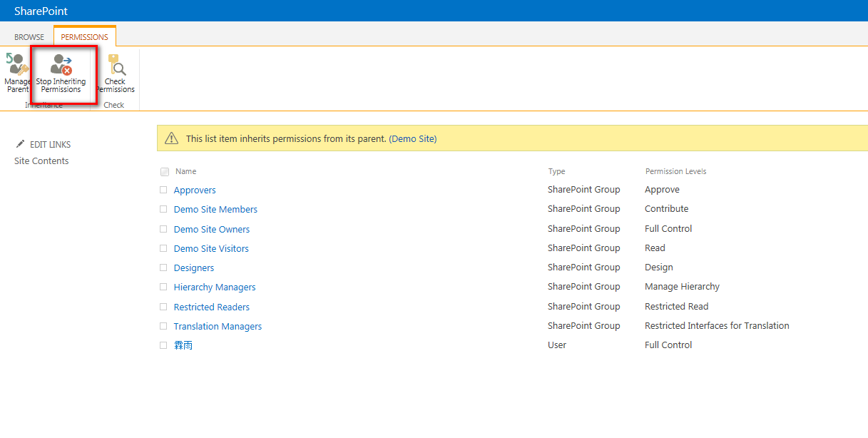Follow the (Demo Site) parent link
This screenshot has height=438, width=868.
tap(413, 138)
